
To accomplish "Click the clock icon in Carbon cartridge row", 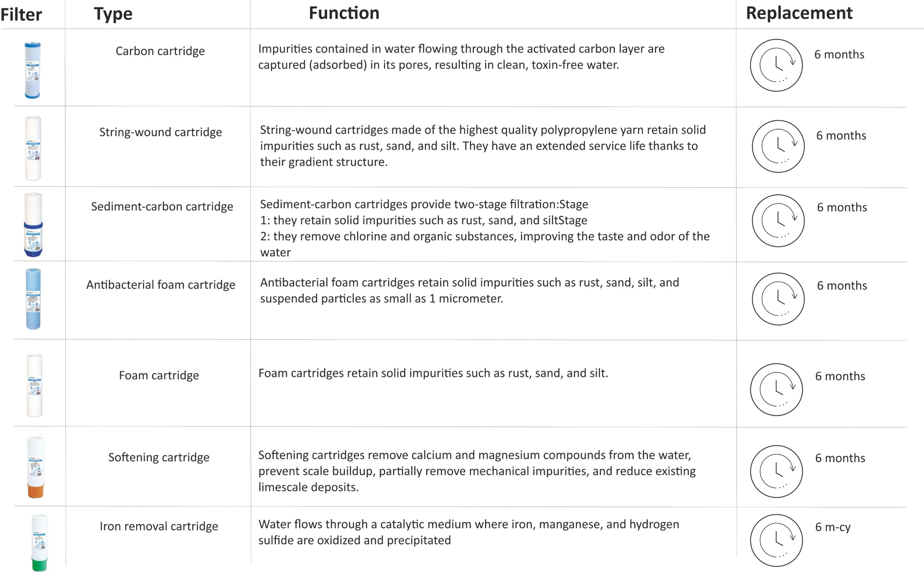I will click(x=776, y=65).
